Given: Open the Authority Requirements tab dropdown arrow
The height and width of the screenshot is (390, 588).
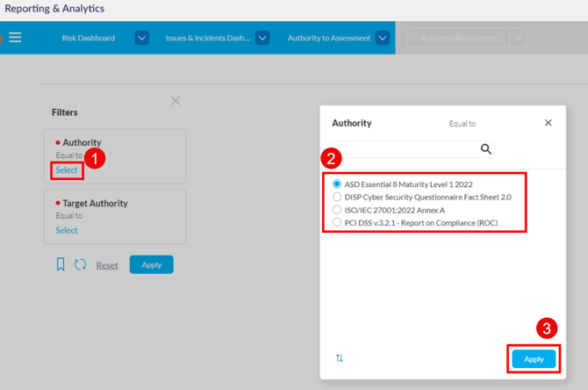Looking at the screenshot, I should point(519,39).
